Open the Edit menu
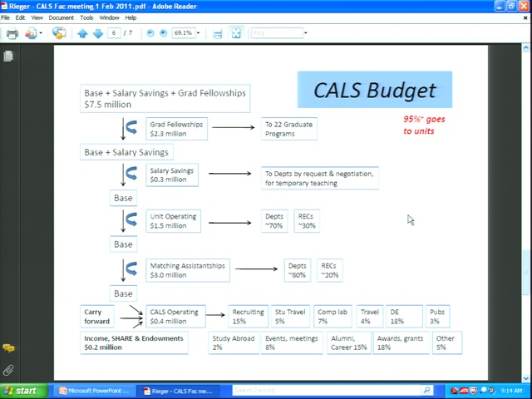 20,17
